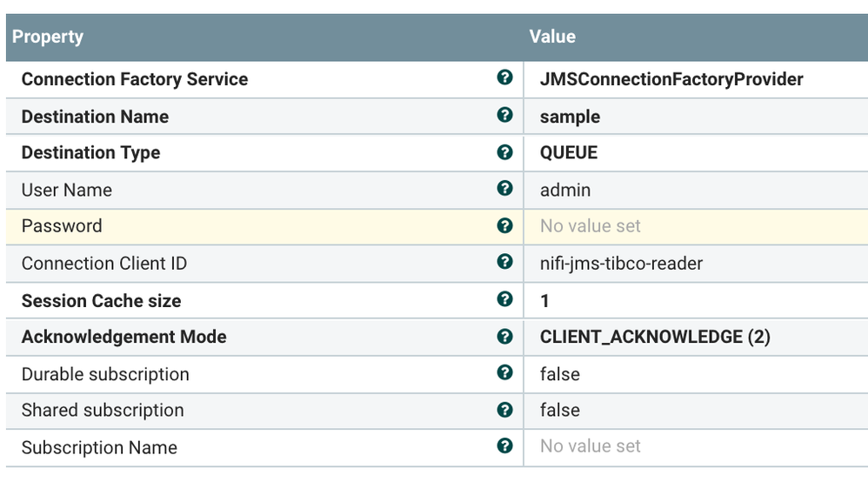The width and height of the screenshot is (868, 482).
Task: Click help icon for Durable subscription
Action: 504,373
